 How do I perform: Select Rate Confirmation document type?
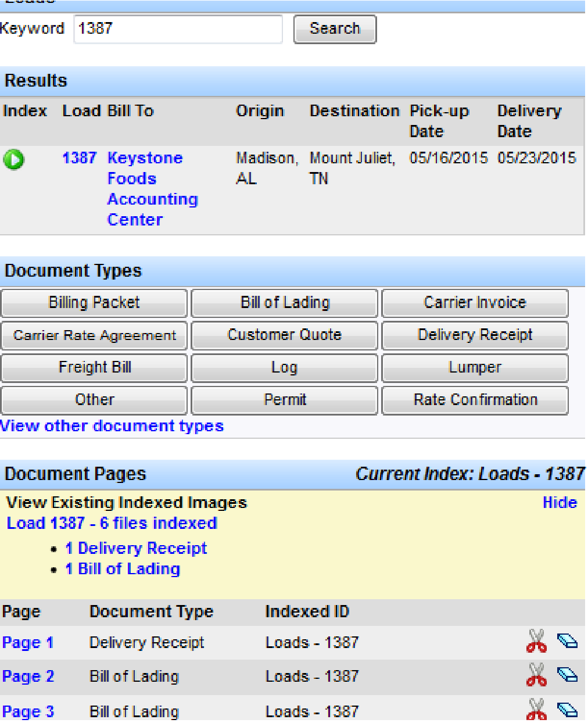475,400
